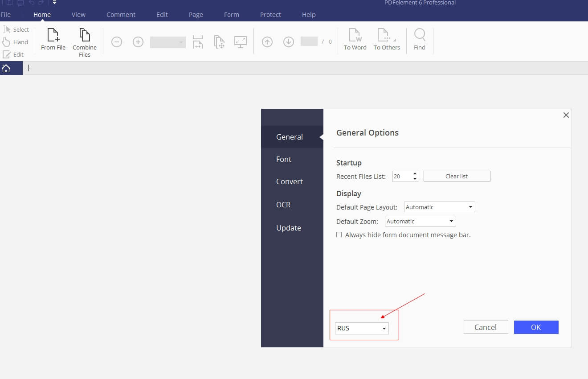This screenshot has height=379, width=588.
Task: Click the Find magnifier icon
Action: tap(420, 36)
